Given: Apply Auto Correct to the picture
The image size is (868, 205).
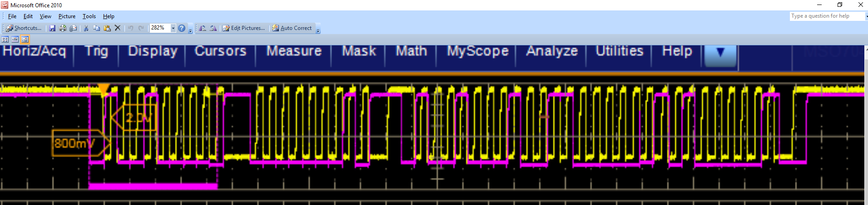Looking at the screenshot, I should (x=292, y=28).
